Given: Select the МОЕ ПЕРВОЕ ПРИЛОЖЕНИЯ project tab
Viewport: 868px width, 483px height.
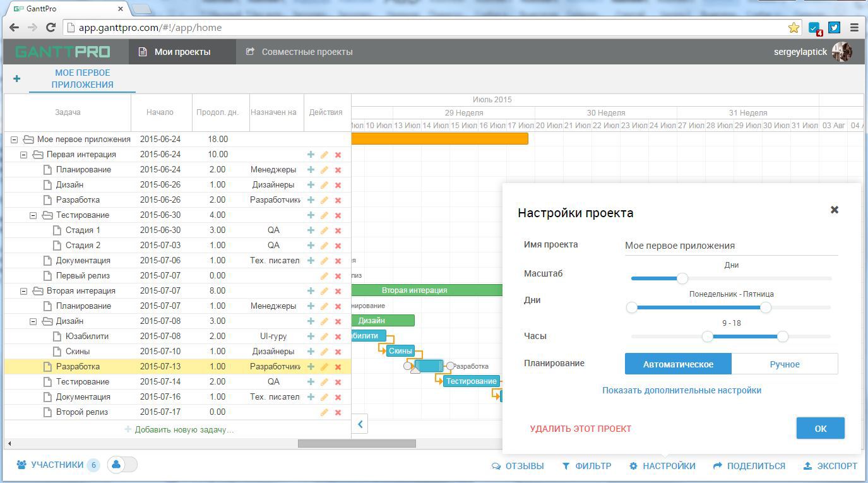Looking at the screenshot, I should click(83, 79).
